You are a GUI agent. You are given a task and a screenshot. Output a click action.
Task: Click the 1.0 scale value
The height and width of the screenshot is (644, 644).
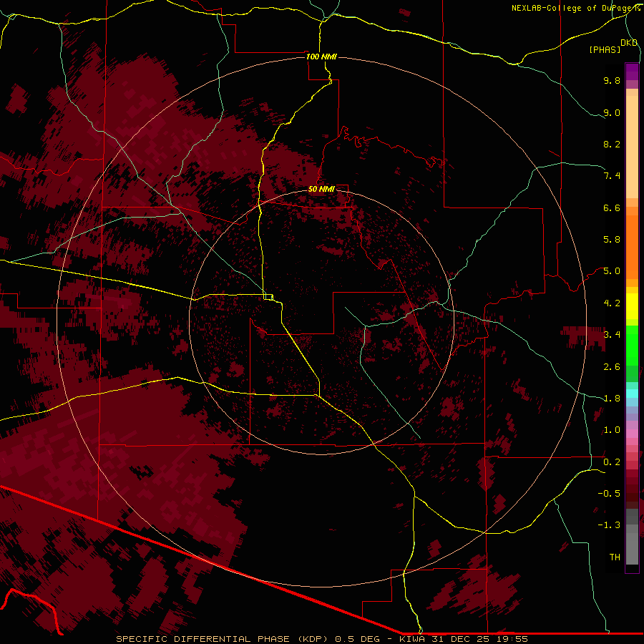pyautogui.click(x=612, y=430)
